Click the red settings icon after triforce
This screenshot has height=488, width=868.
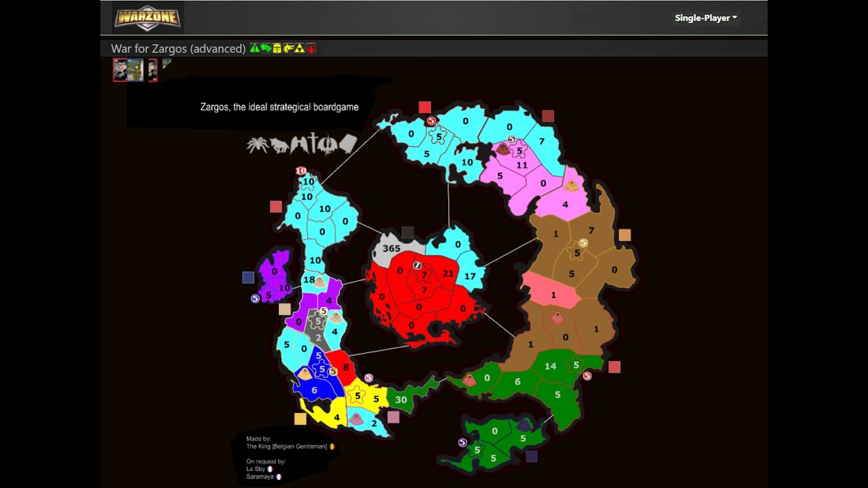[x=311, y=48]
